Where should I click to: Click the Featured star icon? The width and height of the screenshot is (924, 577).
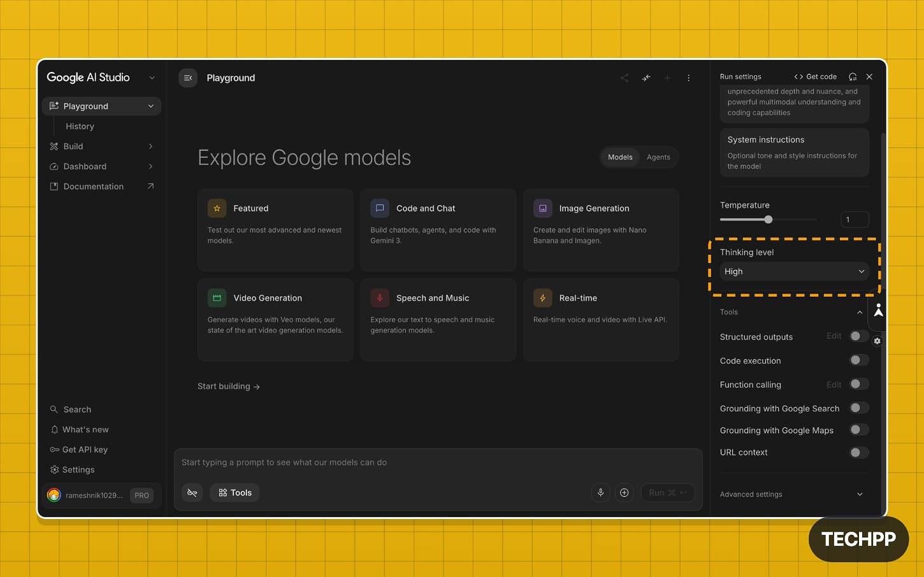pos(217,208)
